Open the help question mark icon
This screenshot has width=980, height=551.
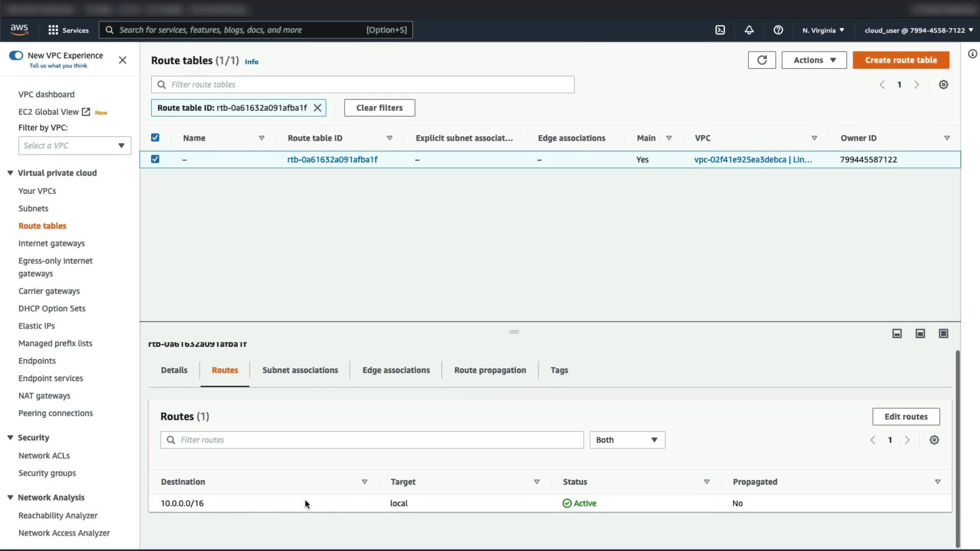[778, 30]
